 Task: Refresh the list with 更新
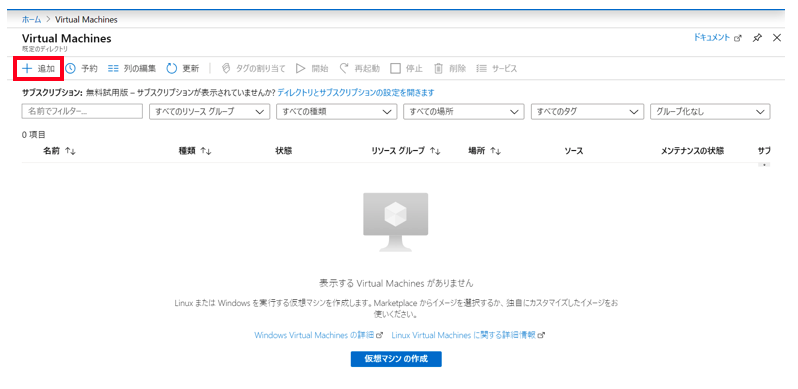(183, 69)
